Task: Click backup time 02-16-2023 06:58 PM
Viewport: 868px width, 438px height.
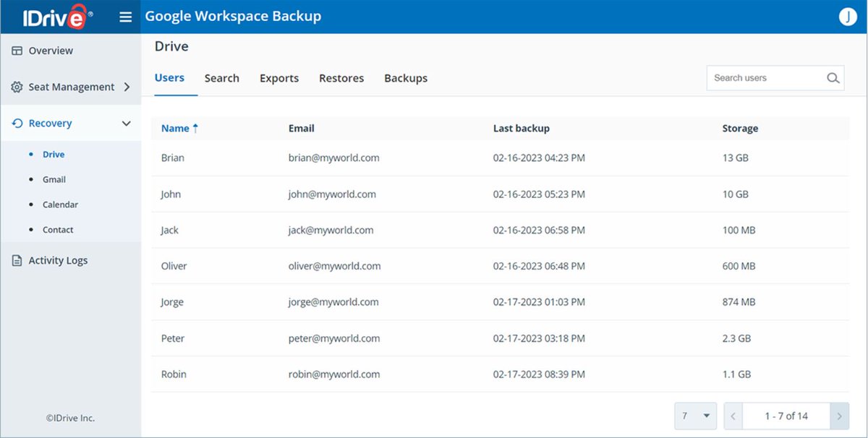Action: pos(540,230)
